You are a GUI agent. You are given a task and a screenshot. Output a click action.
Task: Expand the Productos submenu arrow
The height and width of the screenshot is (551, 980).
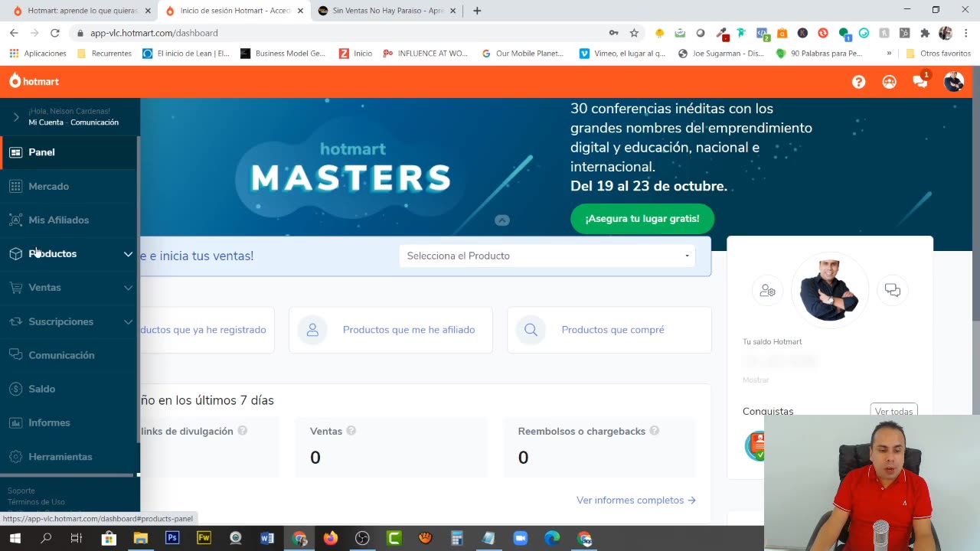[x=128, y=254]
